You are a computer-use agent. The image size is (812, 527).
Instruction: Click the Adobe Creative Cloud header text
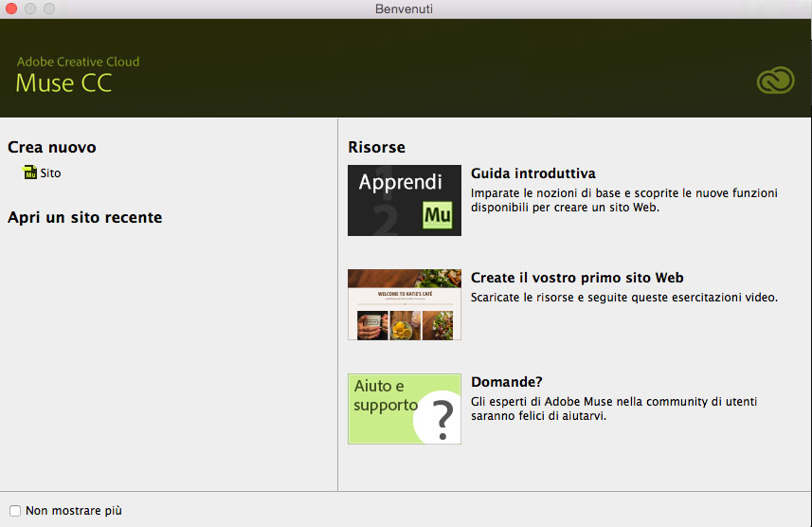point(79,62)
